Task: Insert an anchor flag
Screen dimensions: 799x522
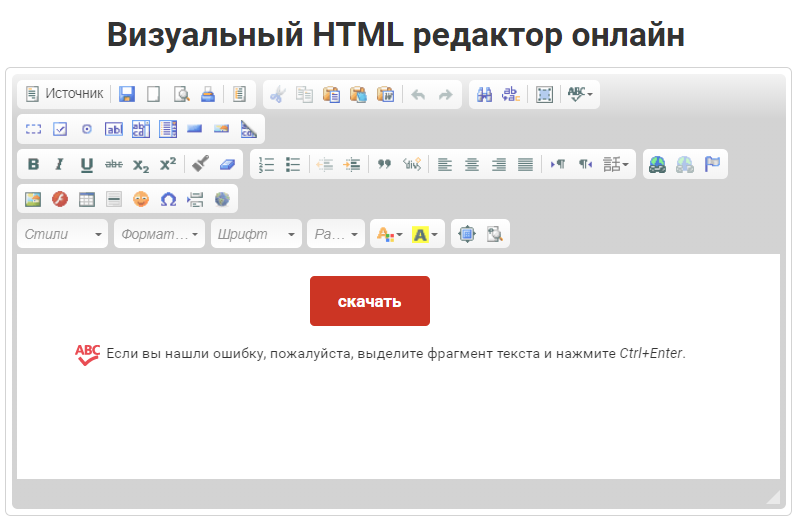Action: (712, 165)
